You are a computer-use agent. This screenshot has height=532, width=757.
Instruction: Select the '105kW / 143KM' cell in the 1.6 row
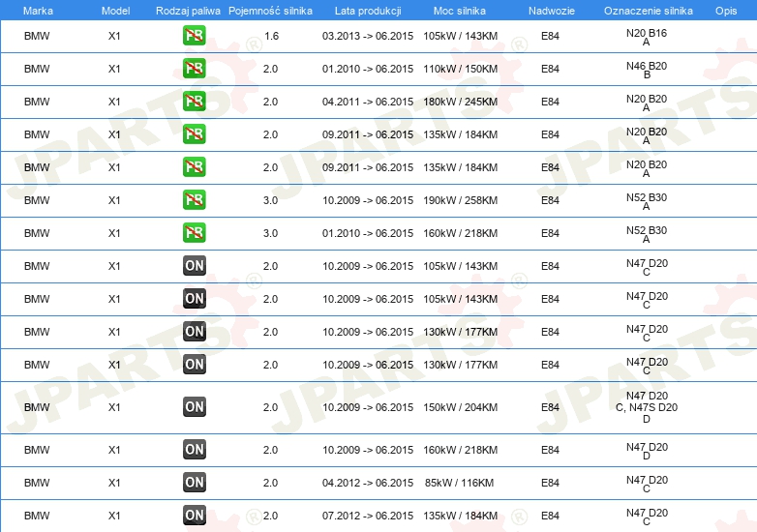click(460, 36)
